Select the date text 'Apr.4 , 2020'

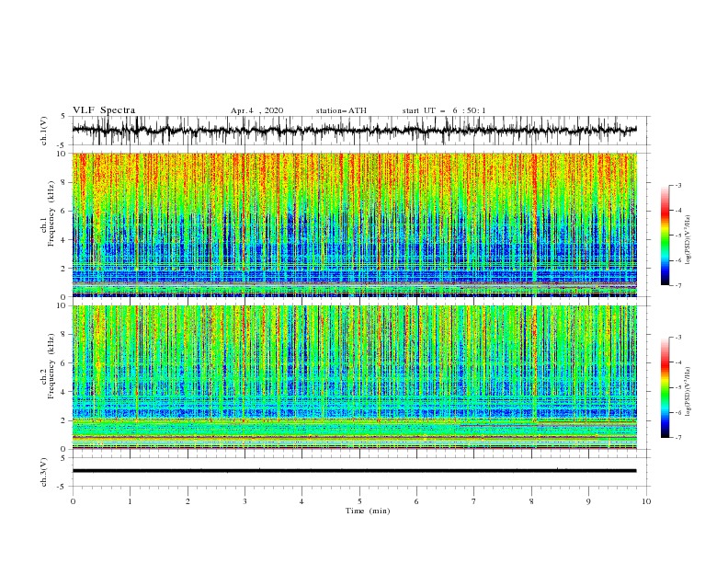pyautogui.click(x=256, y=110)
